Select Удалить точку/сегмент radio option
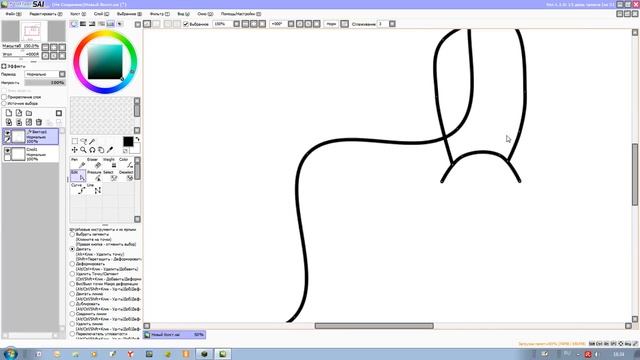 point(72,274)
